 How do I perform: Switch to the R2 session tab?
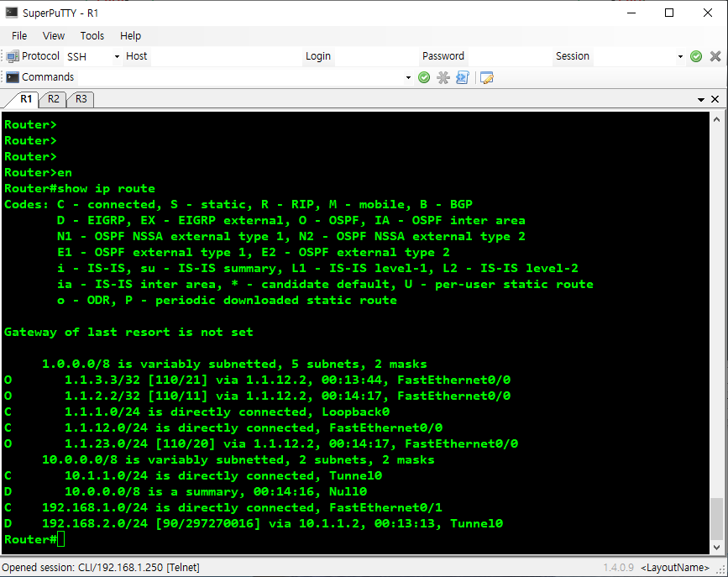[54, 99]
